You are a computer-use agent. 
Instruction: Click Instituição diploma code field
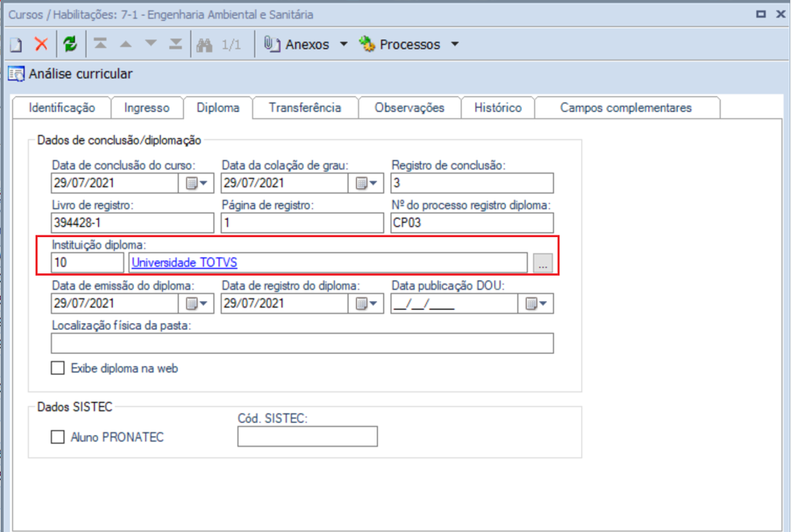pyautogui.click(x=88, y=263)
